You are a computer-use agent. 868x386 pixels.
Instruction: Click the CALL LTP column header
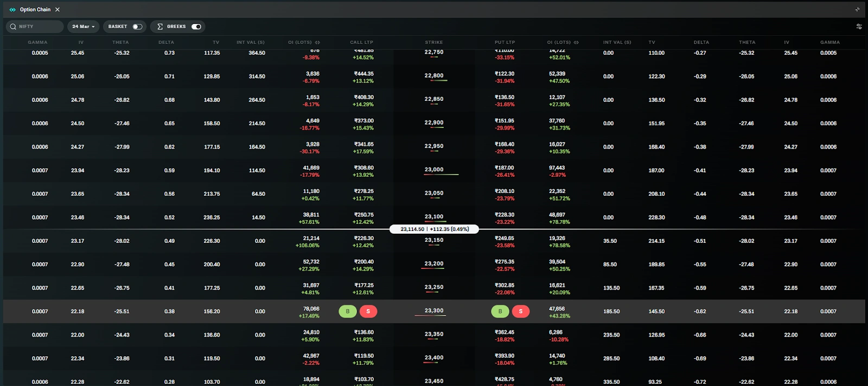coord(361,42)
